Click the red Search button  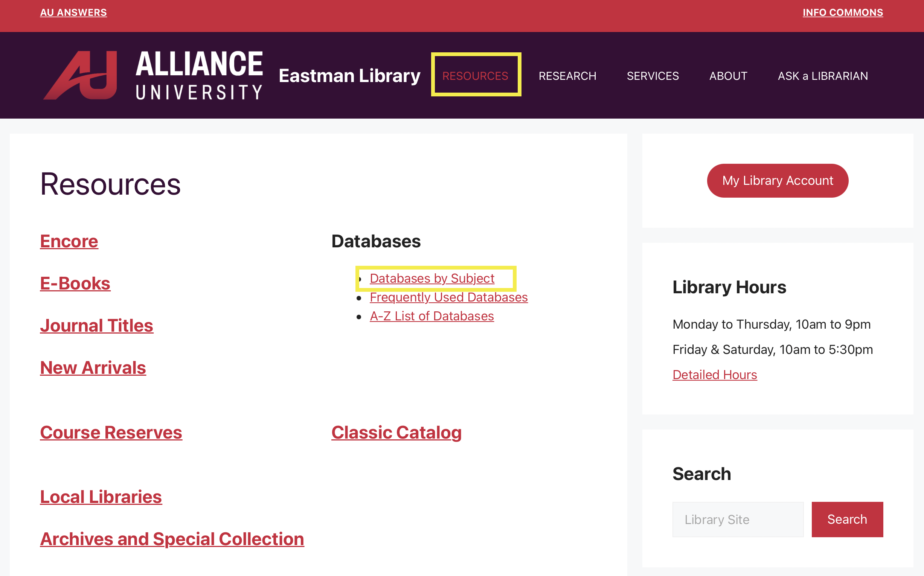[x=847, y=519]
